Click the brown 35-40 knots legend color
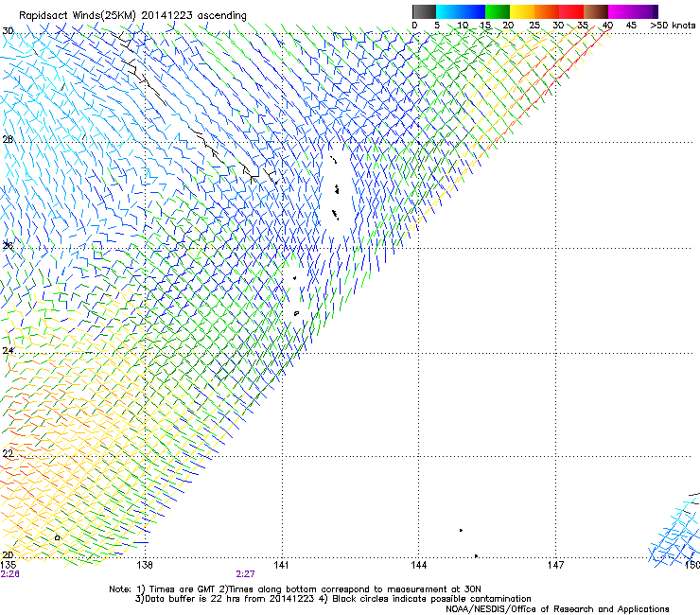 [596, 11]
